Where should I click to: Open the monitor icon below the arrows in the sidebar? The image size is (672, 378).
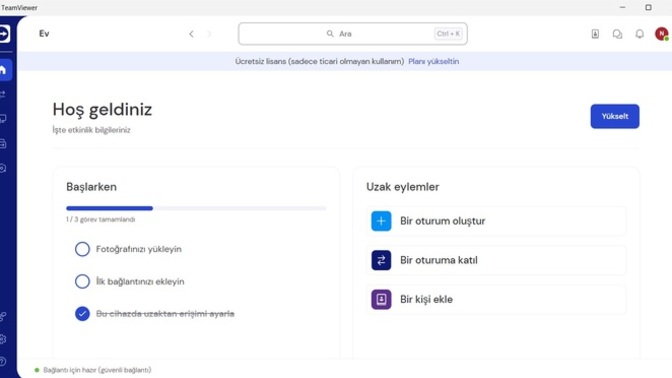click(x=3, y=119)
